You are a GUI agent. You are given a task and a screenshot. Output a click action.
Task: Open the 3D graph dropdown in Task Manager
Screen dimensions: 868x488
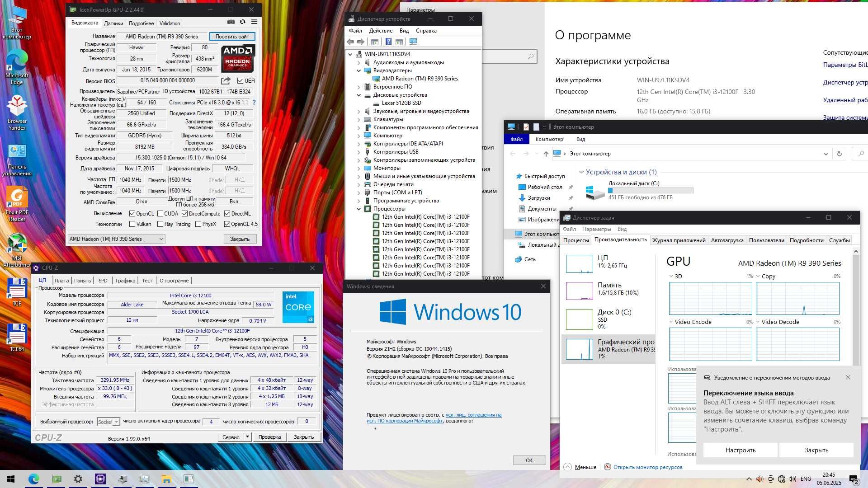[671, 277]
